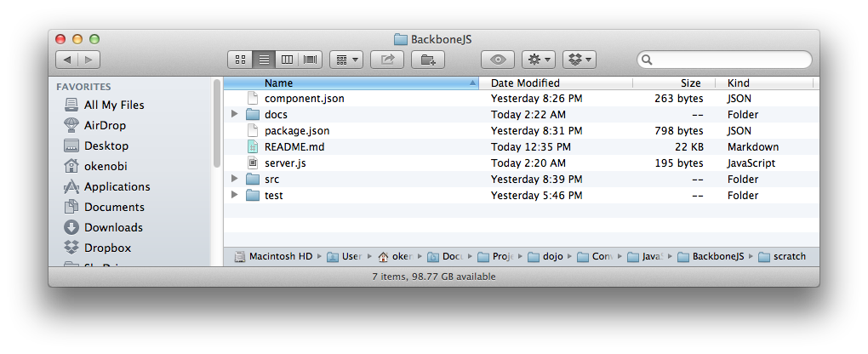Open the Action gear menu
Screen dimensions: 868x354
[x=539, y=60]
